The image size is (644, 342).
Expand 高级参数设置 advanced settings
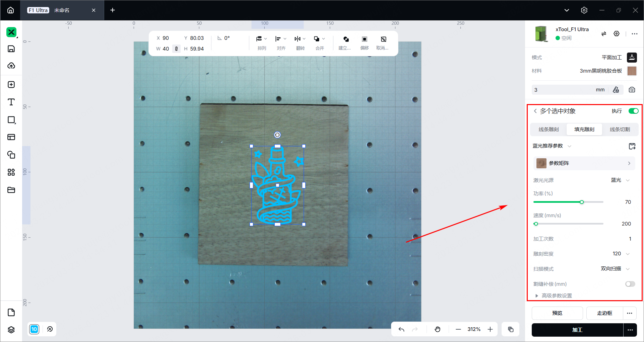pos(554,295)
